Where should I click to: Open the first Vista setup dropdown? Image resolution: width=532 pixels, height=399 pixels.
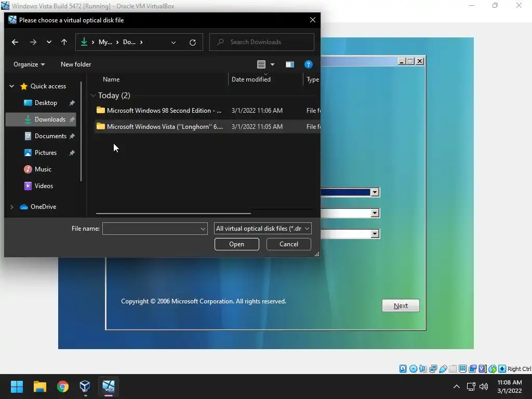click(375, 192)
